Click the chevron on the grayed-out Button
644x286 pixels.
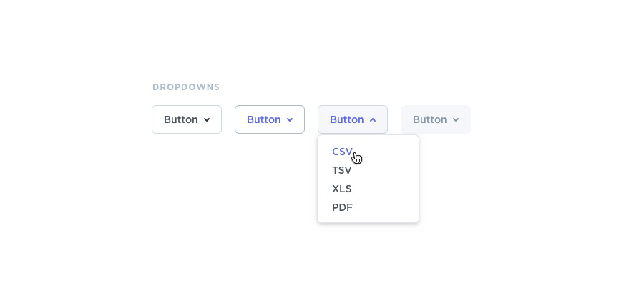point(456,120)
